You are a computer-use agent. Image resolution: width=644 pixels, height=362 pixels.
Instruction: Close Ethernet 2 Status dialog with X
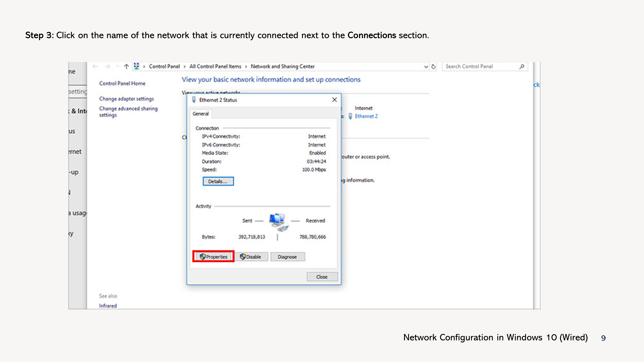click(x=334, y=100)
